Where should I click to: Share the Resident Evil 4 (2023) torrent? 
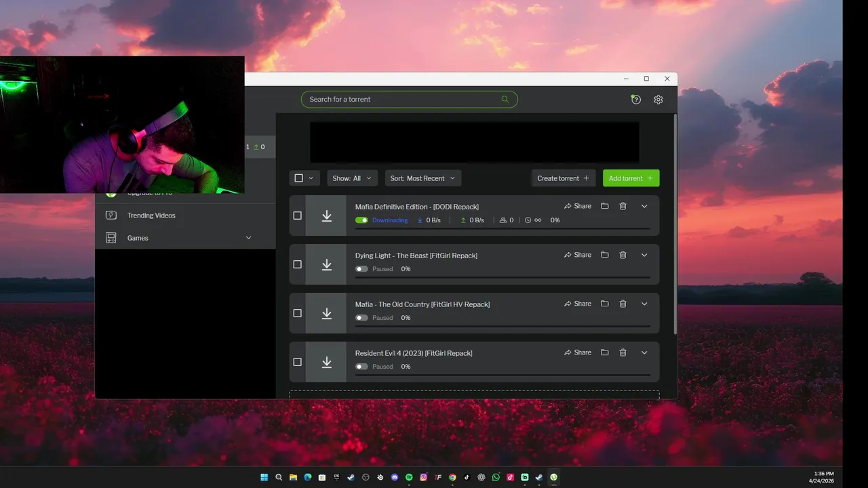coord(578,352)
